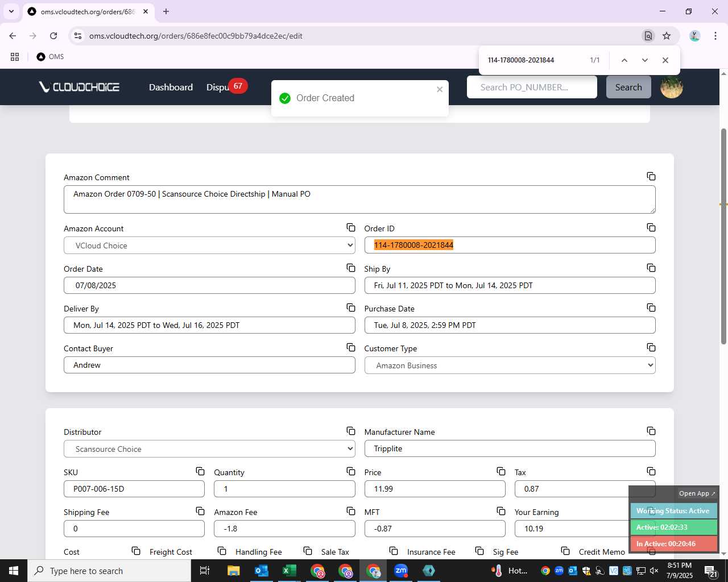The width and height of the screenshot is (728, 582).
Task: Copy the Sale Tax value
Action: (x=394, y=551)
